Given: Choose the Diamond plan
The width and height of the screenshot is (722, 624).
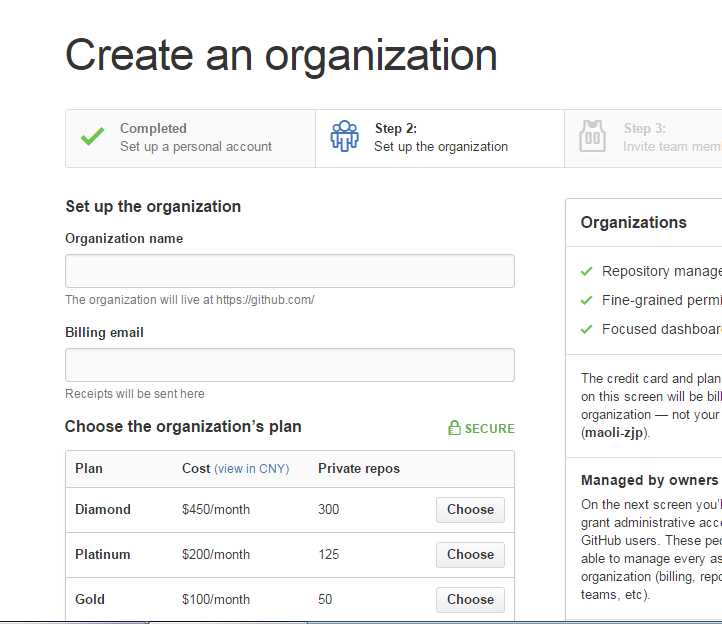Looking at the screenshot, I should [x=470, y=510].
